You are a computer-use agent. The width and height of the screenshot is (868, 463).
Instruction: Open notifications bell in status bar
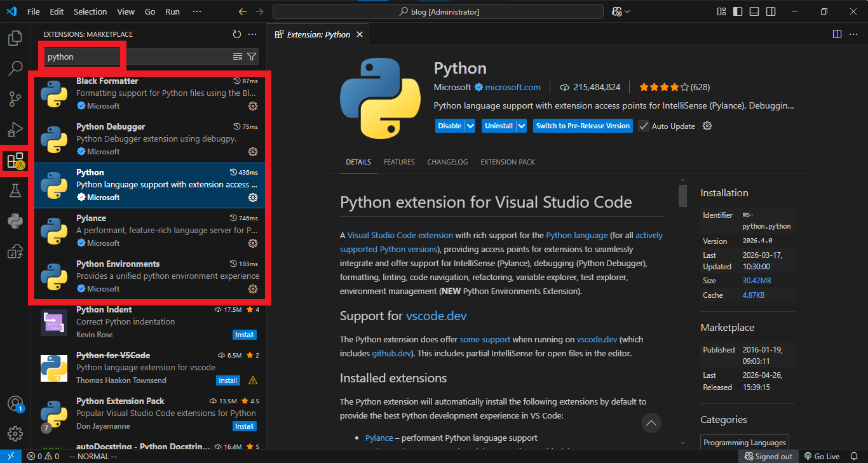click(855, 456)
